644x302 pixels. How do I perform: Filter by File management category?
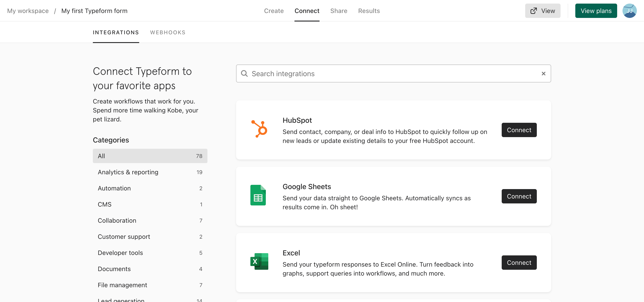pos(150,285)
